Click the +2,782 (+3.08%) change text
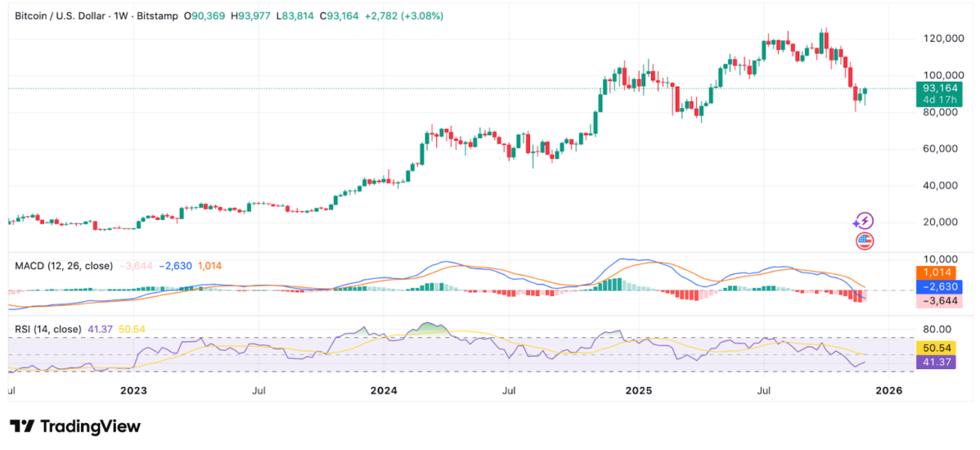Screen dimensions: 980x450 [x=404, y=16]
